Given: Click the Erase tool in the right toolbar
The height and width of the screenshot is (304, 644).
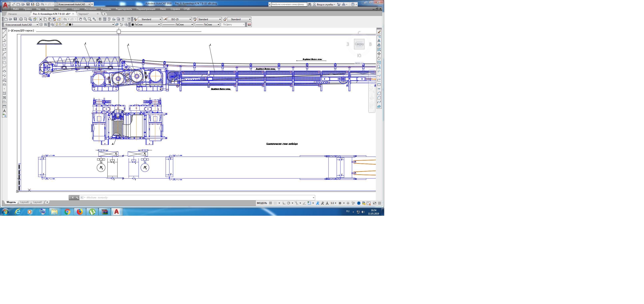Looking at the screenshot, I should coord(379,32).
